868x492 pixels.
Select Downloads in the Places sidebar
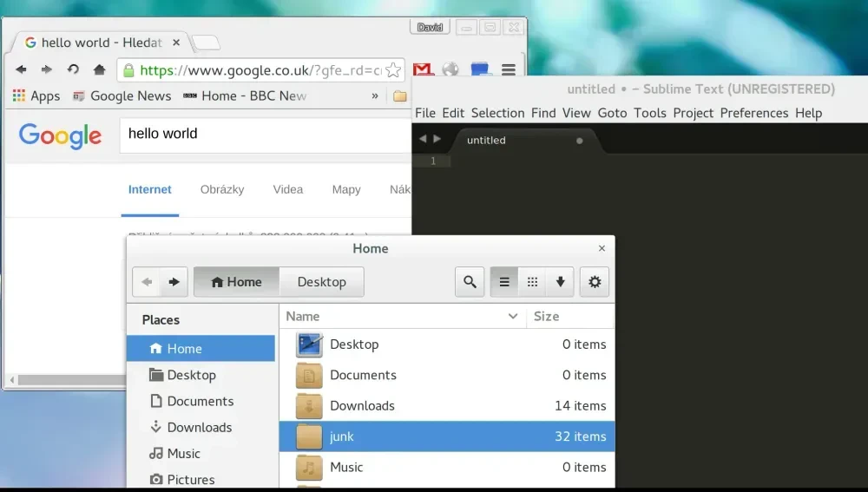(201, 427)
